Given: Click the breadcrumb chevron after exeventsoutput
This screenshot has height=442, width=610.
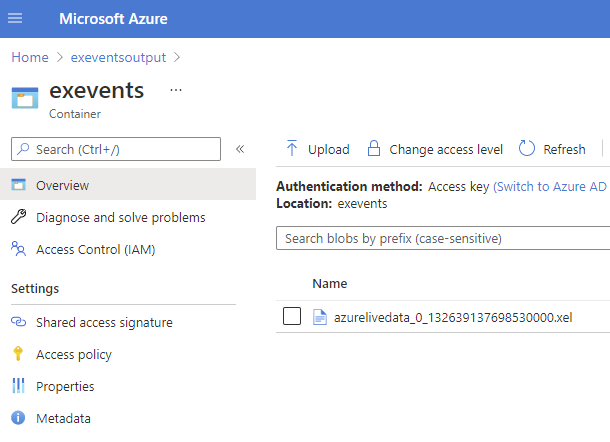Looking at the screenshot, I should pos(177,58).
